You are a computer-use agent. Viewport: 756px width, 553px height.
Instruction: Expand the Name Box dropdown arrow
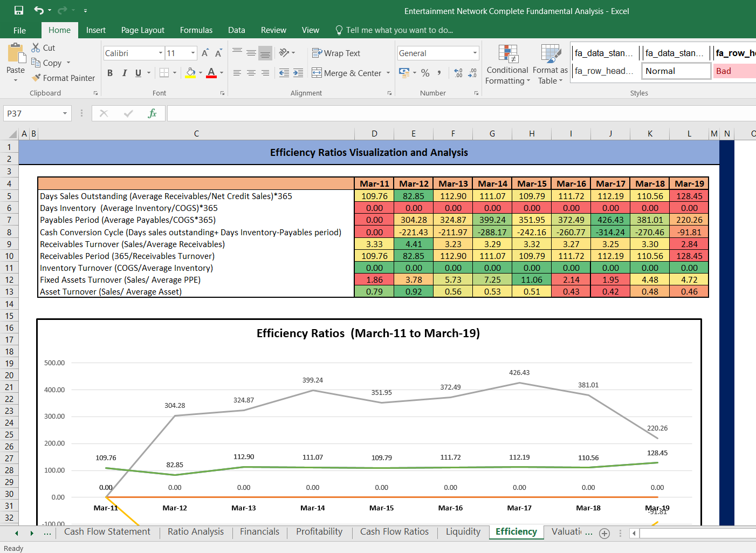[65, 113]
